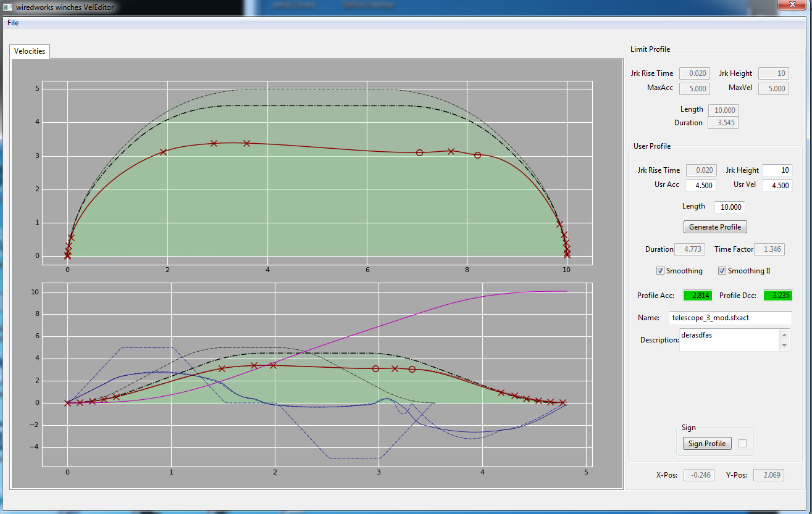Tick the checkbox beside Sign Profile
The height and width of the screenshot is (514, 812).
click(743, 443)
